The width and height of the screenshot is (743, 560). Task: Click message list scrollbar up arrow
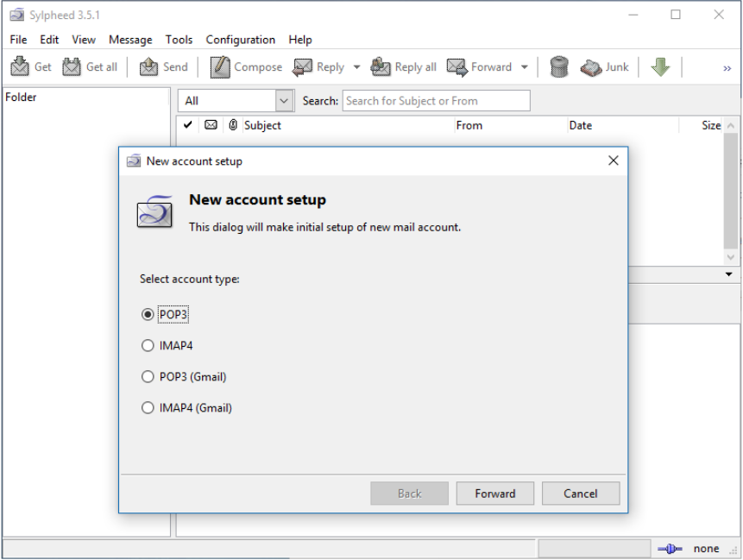731,126
